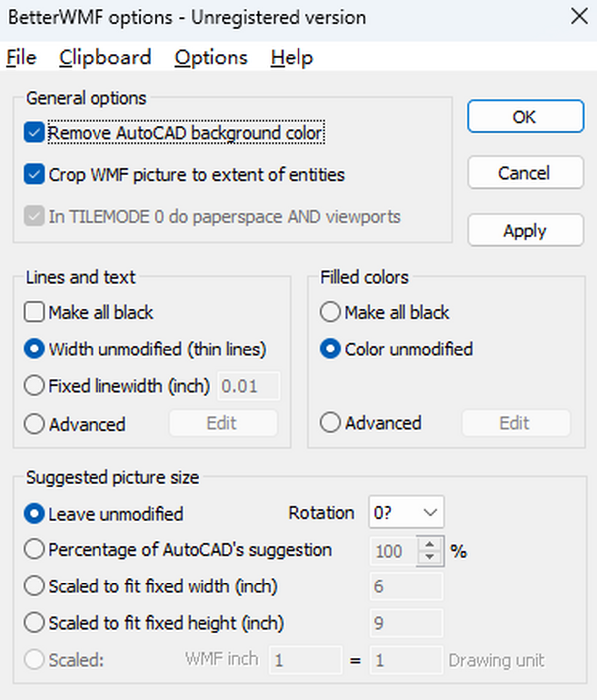This screenshot has width=597, height=700.
Task: Open the Help menu
Action: point(292,58)
